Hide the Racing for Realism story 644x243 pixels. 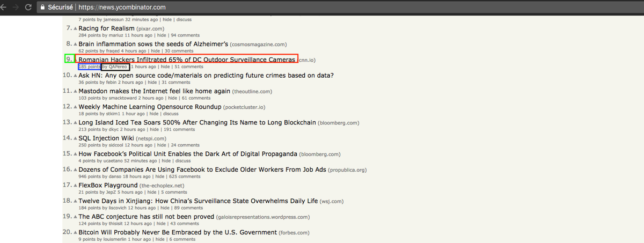pyautogui.click(x=163, y=35)
